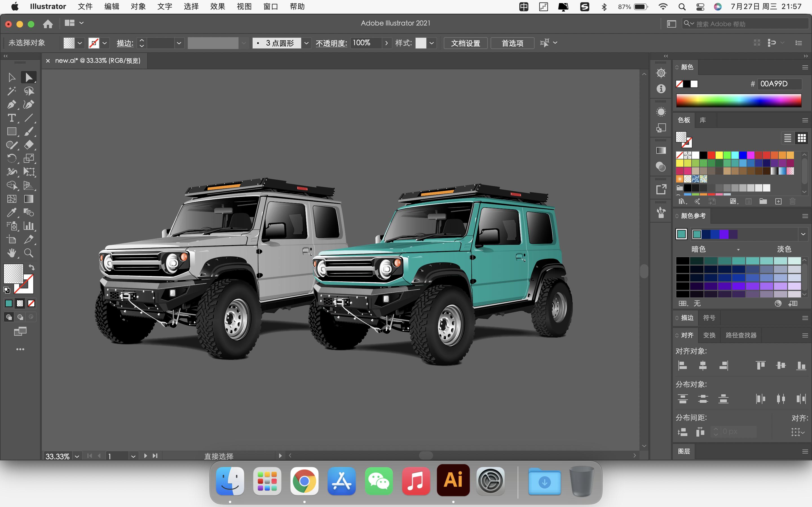
Task: Select the Pen tool
Action: [11, 104]
